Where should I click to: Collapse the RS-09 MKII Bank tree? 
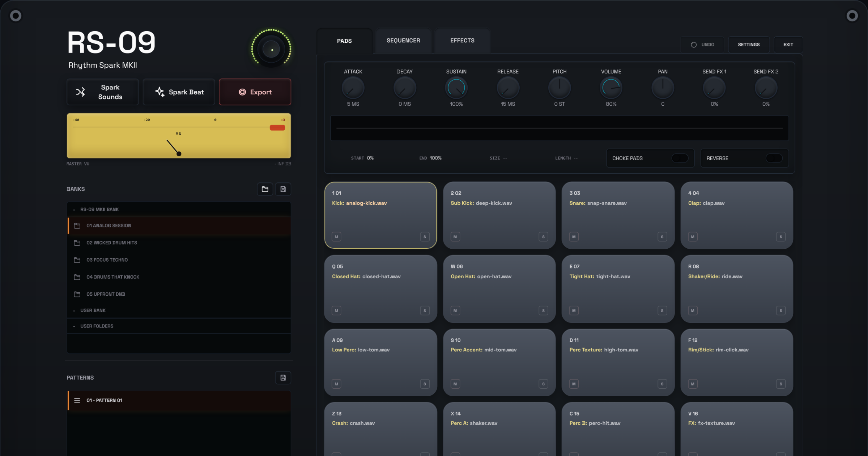179,210
